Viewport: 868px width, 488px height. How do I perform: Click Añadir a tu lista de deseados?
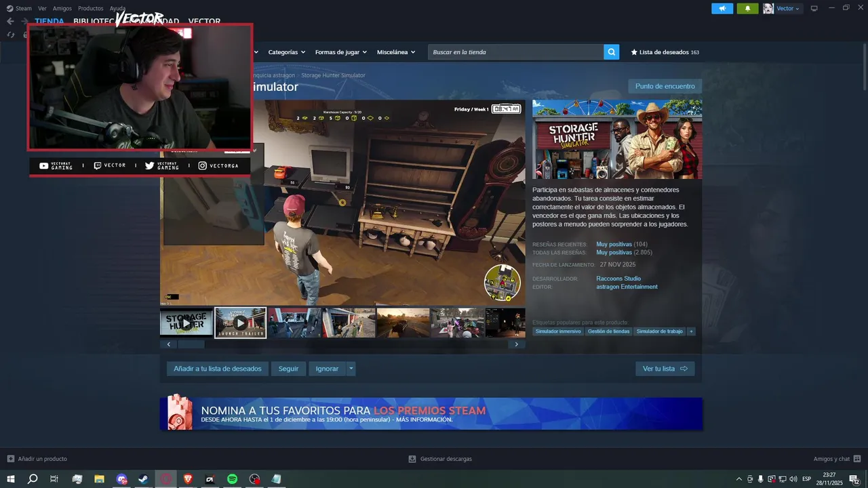tap(218, 369)
